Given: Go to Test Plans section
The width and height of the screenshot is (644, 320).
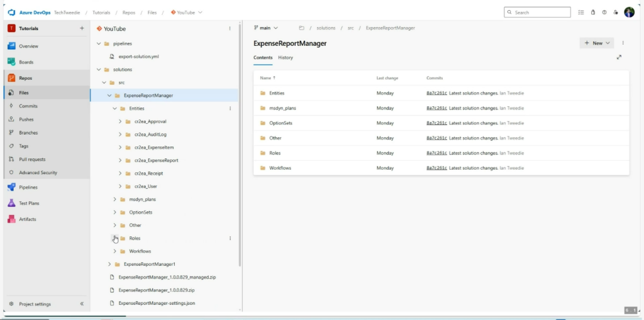Looking at the screenshot, I should [28, 203].
